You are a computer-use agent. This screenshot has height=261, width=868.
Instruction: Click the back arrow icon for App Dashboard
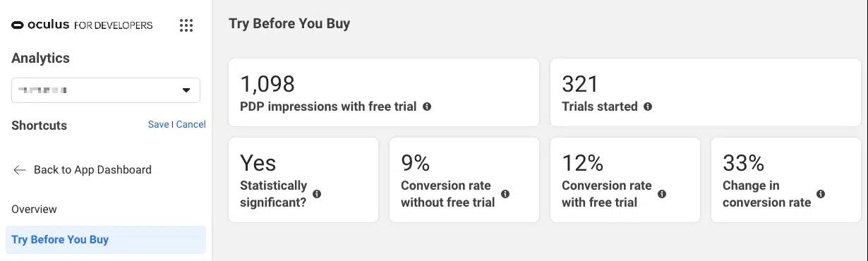(x=20, y=170)
